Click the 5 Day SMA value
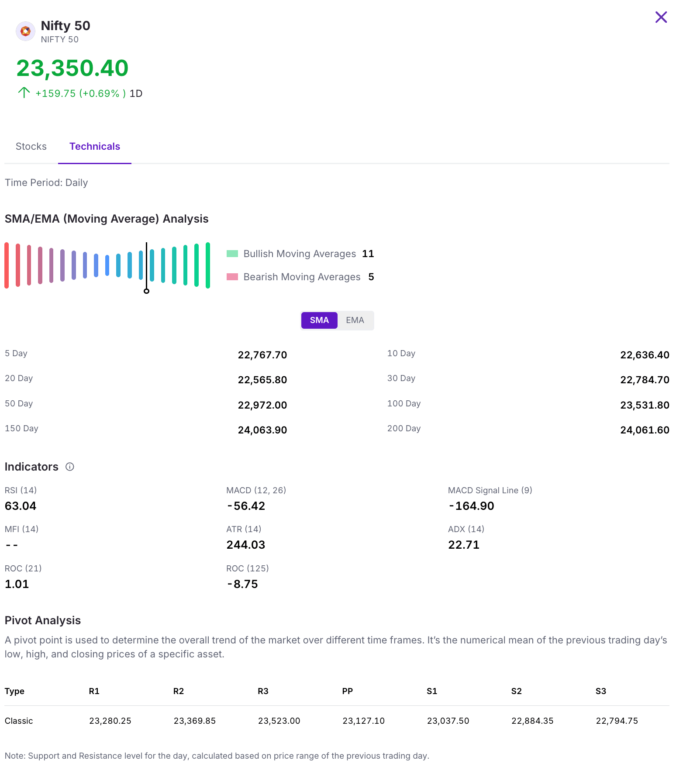The height and width of the screenshot is (784, 676). pos(262,355)
